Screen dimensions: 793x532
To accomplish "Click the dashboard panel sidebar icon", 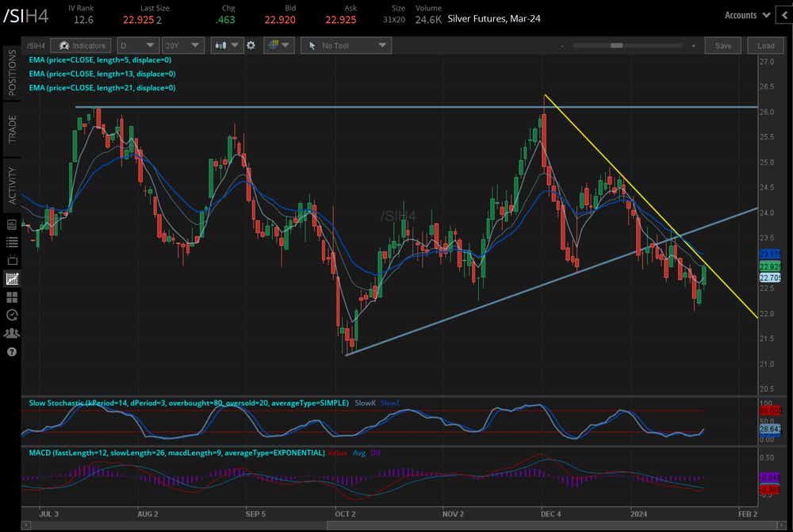I will coord(12,224).
